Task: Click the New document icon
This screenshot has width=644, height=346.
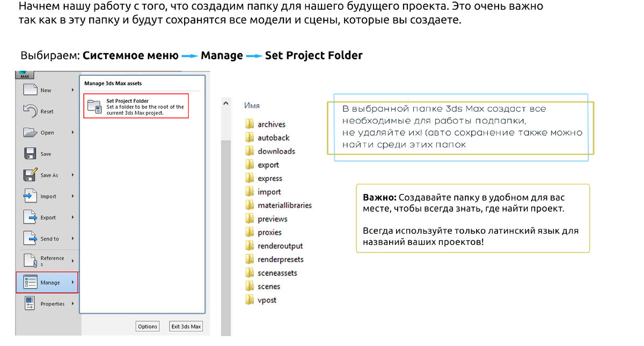Action: click(30, 90)
